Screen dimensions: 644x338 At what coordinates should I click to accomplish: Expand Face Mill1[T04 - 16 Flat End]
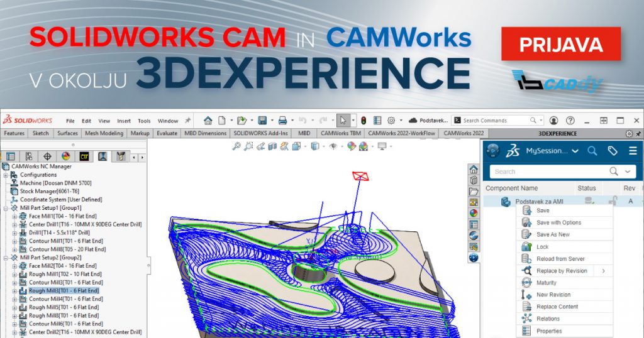point(14,217)
